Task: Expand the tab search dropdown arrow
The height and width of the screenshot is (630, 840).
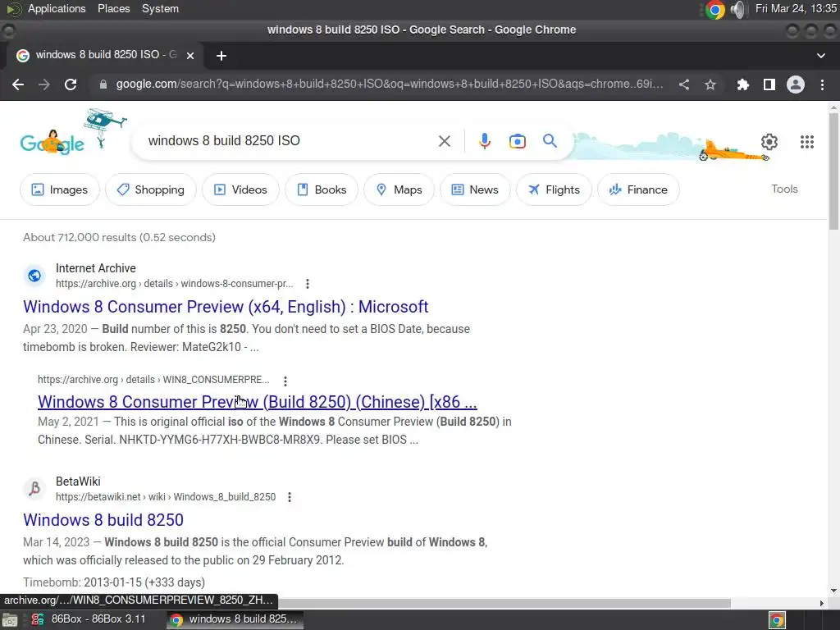Action: click(x=820, y=56)
